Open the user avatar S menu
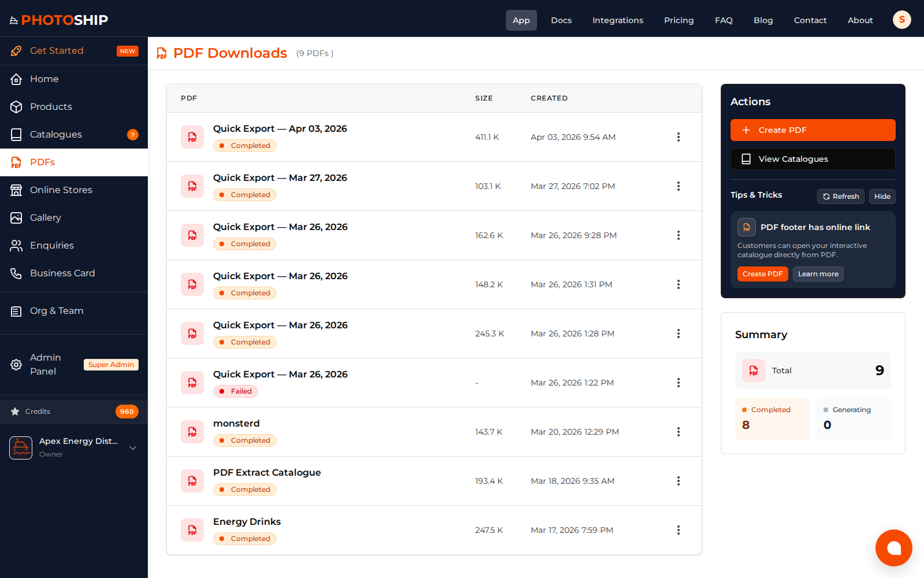 902,20
